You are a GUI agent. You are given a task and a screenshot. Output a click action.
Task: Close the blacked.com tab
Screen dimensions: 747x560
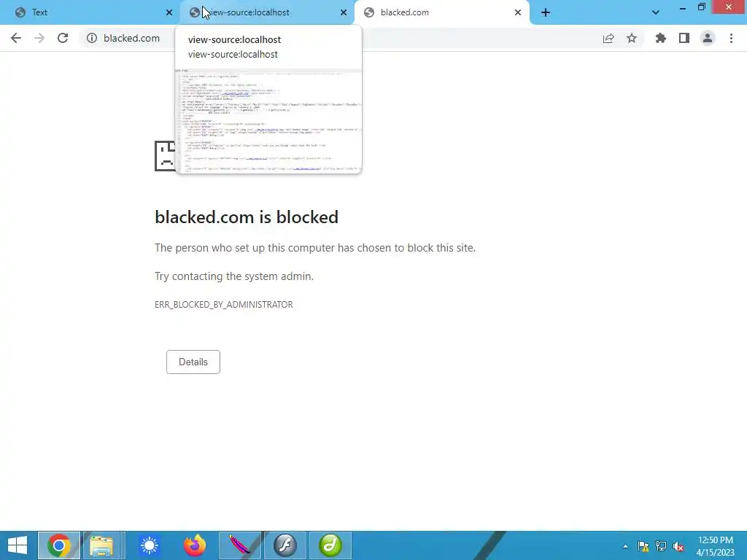518,12
